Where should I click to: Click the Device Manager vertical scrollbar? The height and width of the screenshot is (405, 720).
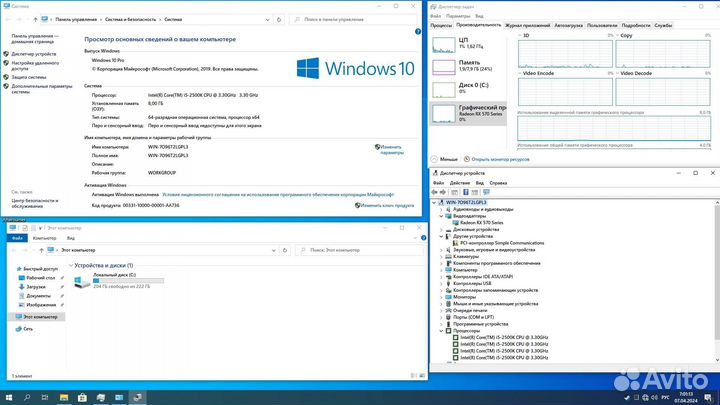click(x=717, y=281)
